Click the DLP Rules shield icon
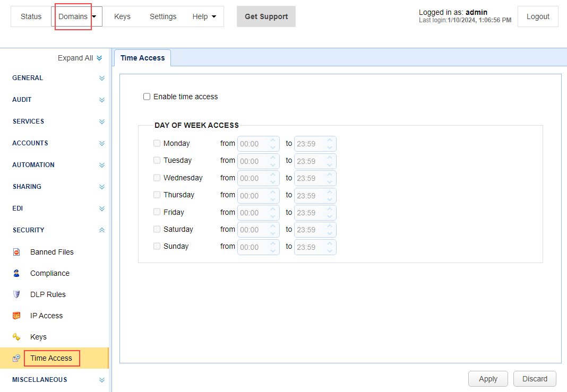567x392 pixels. (x=16, y=294)
